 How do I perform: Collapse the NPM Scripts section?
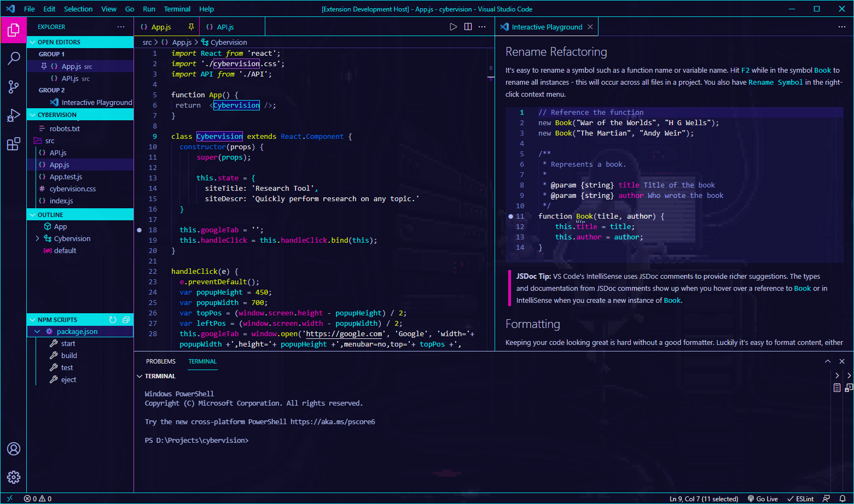click(33, 320)
